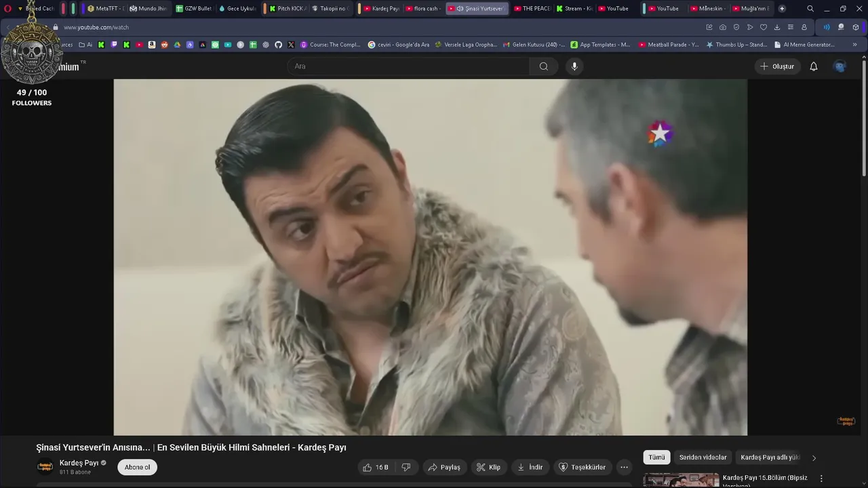Screen dimensions: 868x488
Task: Dislike the video
Action: click(406, 467)
